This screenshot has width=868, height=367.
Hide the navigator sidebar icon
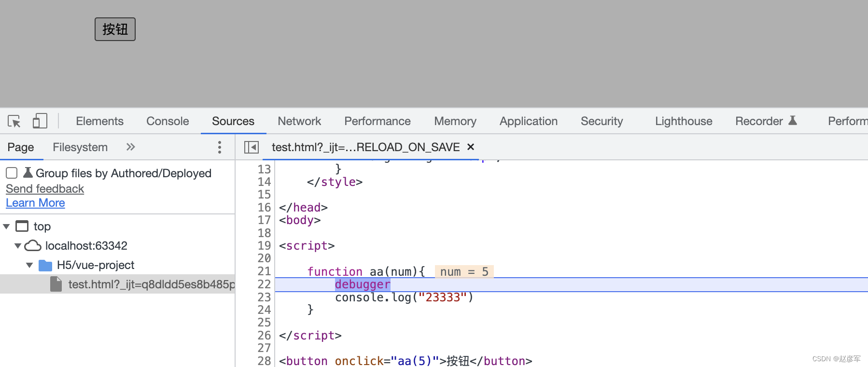[x=252, y=147]
